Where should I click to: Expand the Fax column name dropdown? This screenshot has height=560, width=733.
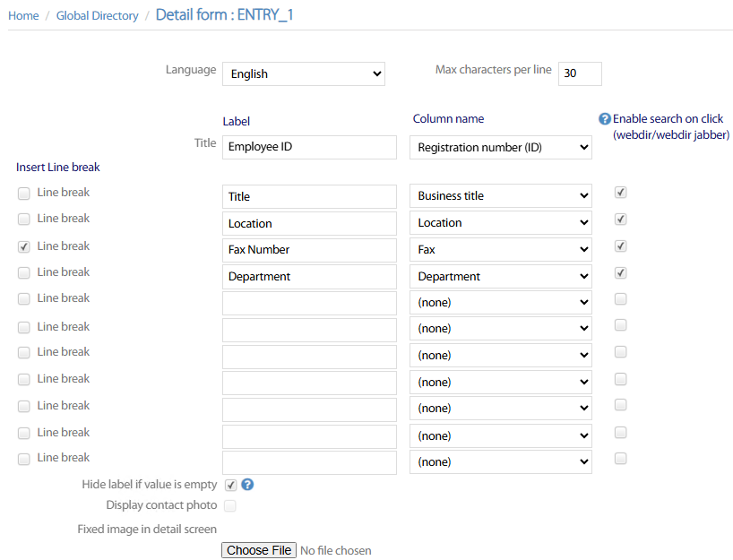click(x=500, y=250)
